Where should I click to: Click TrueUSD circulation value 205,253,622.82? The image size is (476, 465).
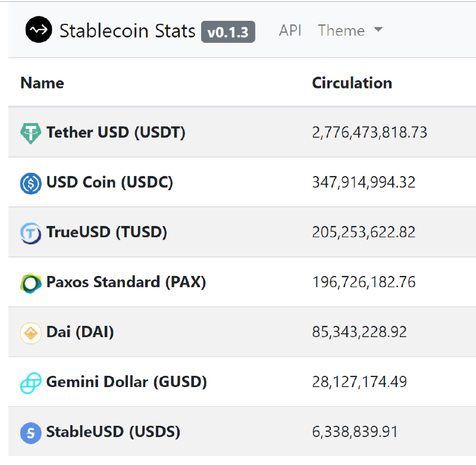point(364,232)
